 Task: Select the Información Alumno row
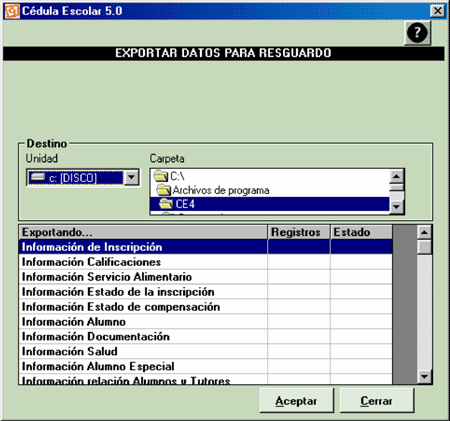pos(206,322)
